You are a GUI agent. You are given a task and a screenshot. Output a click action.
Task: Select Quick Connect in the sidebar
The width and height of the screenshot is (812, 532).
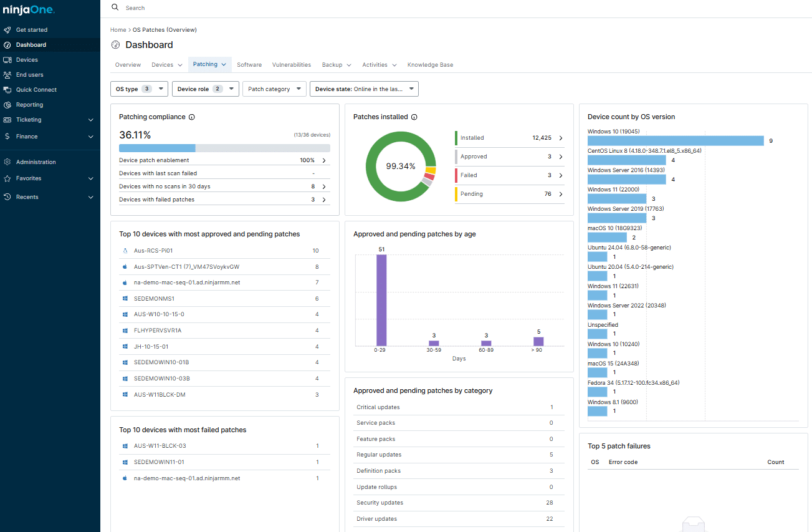coord(36,89)
